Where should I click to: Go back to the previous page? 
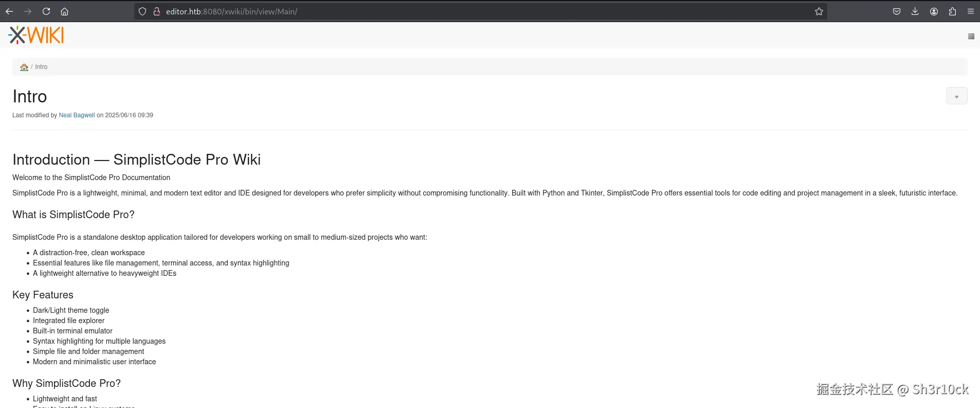pyautogui.click(x=9, y=11)
